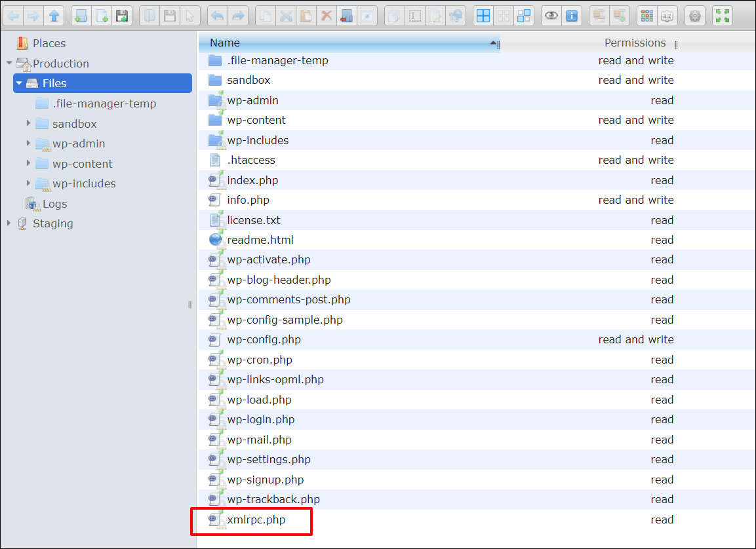Select the Files volume in the sidebar
The image size is (756, 549).
point(102,83)
